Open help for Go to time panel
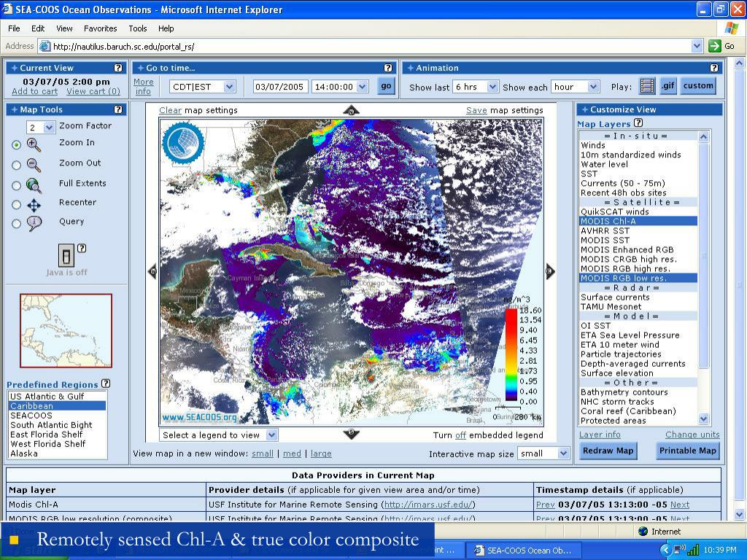Screen dimensions: 747x560 (x=388, y=68)
